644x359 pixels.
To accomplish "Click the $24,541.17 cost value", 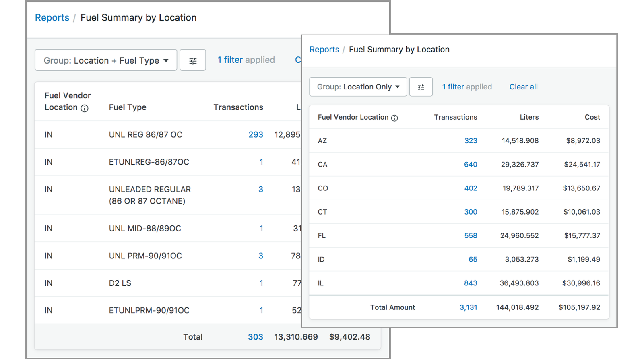I will point(582,165).
